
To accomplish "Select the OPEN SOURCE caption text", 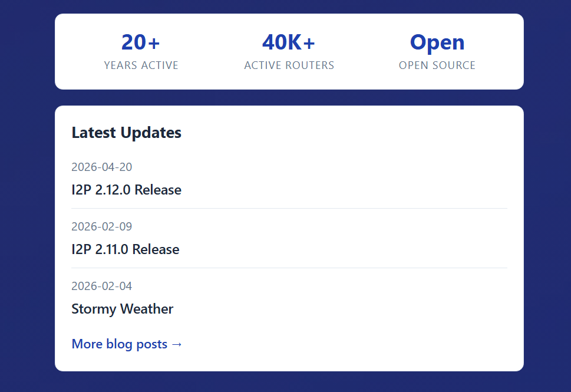I will [x=437, y=65].
